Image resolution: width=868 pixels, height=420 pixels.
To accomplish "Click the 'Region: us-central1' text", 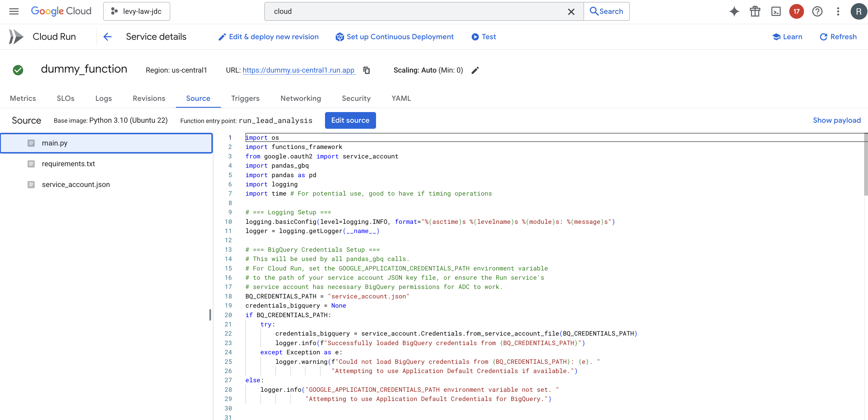I will point(176,70).
